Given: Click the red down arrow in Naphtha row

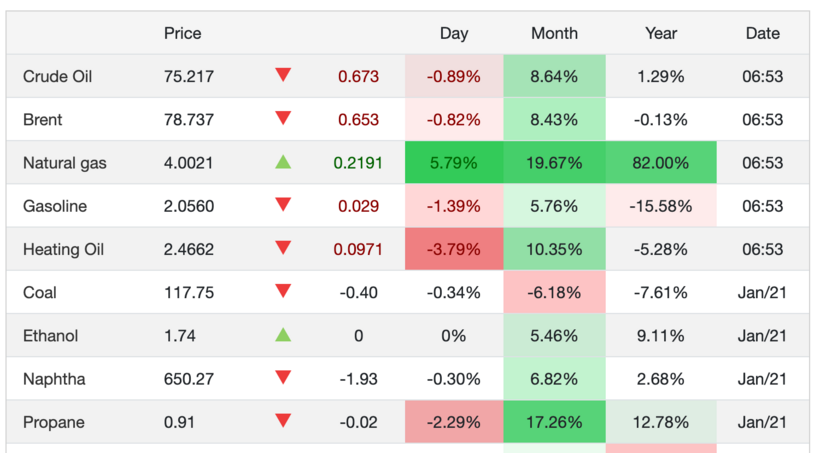Looking at the screenshot, I should coord(283,378).
